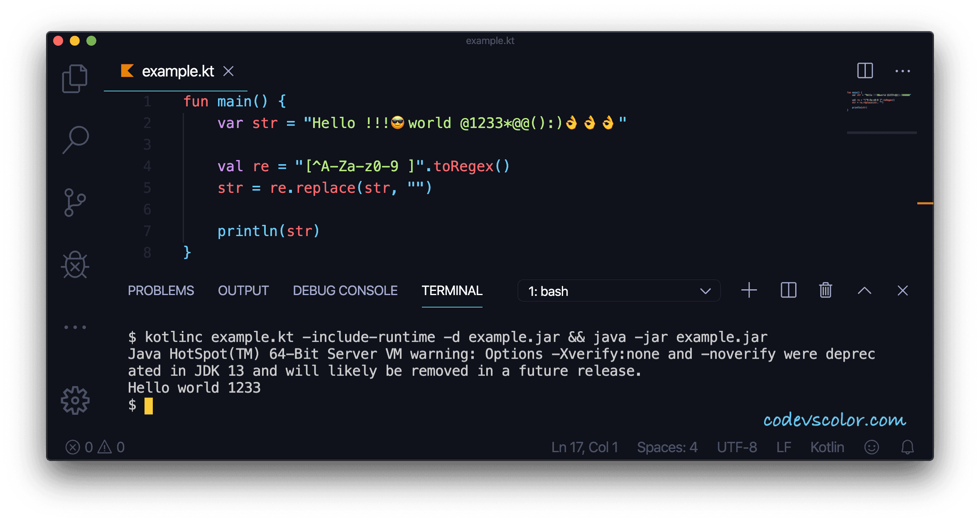The image size is (980, 522).
Task: Close the bottom panel with the X
Action: 902,291
